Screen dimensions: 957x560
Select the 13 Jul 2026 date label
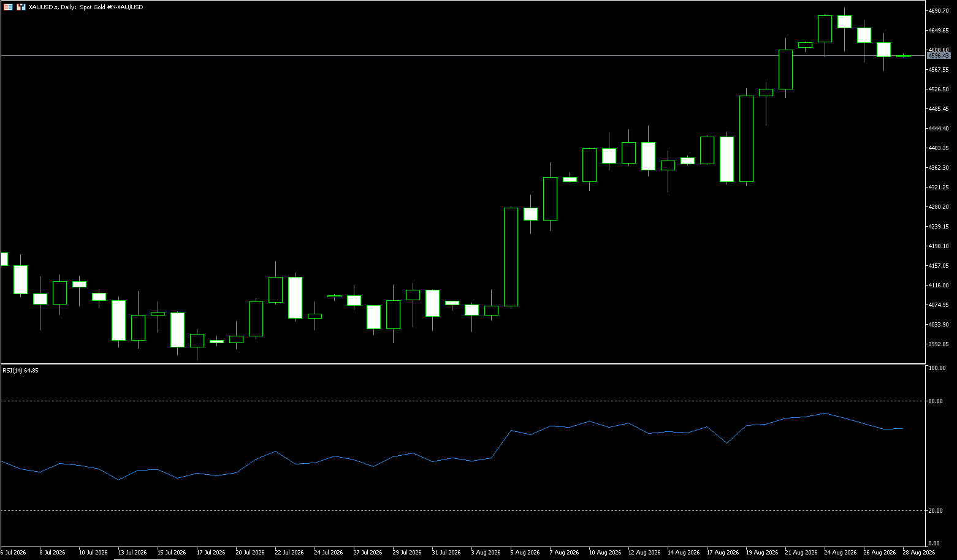132,553
